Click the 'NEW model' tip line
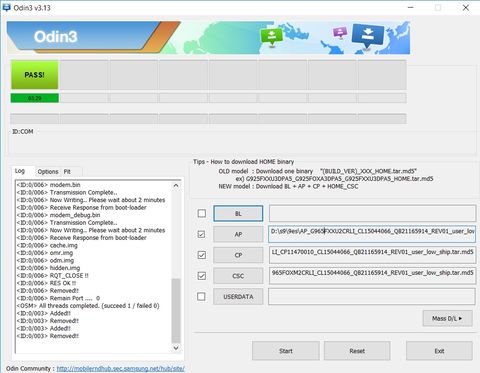The width and height of the screenshot is (480, 373). 288,186
